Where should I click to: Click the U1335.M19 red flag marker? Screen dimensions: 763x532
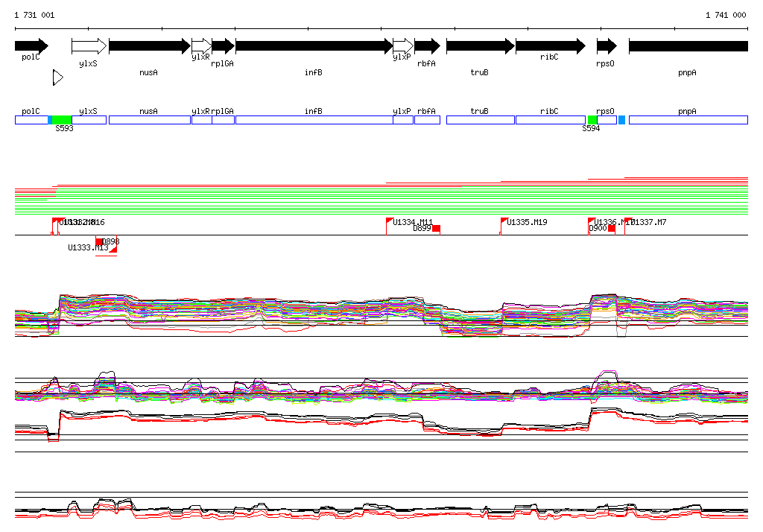click(504, 221)
